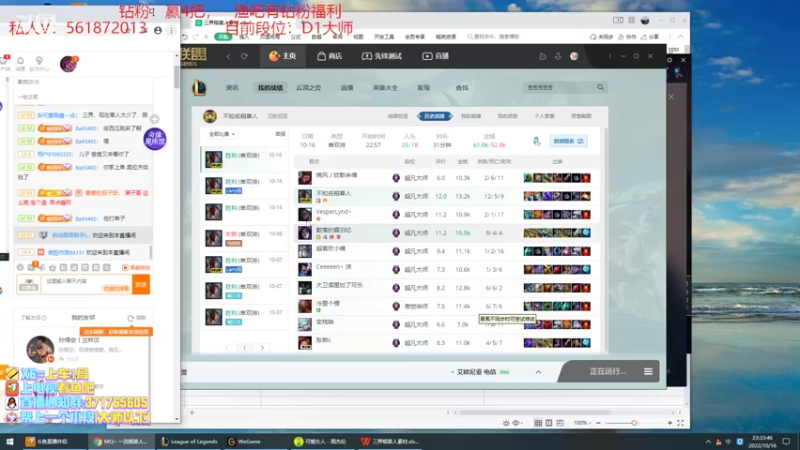Click summoner avatar next to 不知名稻草人 header

tap(210, 116)
